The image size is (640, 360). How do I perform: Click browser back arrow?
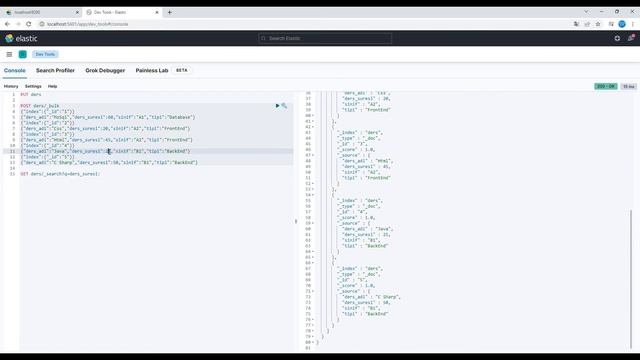tap(7, 24)
